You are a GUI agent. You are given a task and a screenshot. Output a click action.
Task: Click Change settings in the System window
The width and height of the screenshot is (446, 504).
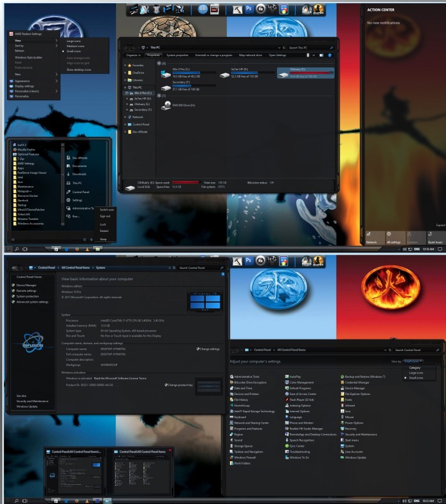click(208, 349)
